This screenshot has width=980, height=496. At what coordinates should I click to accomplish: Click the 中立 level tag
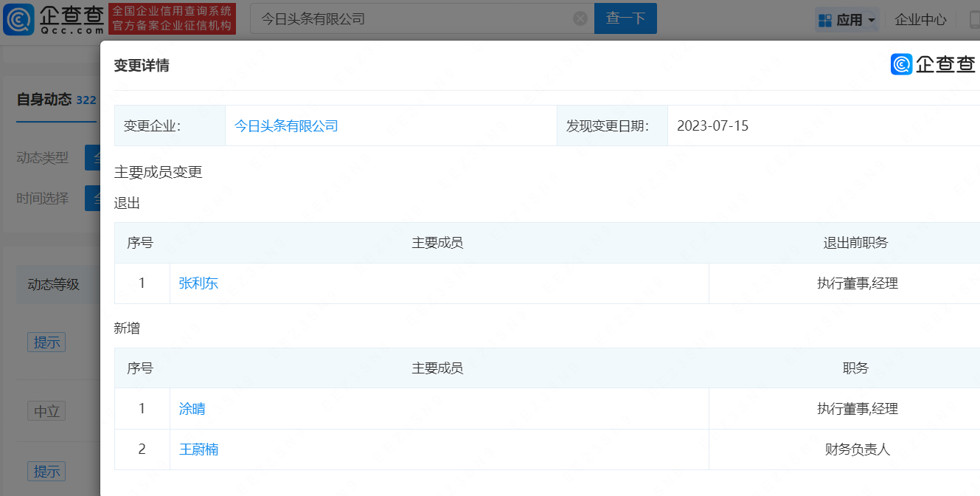coord(46,411)
